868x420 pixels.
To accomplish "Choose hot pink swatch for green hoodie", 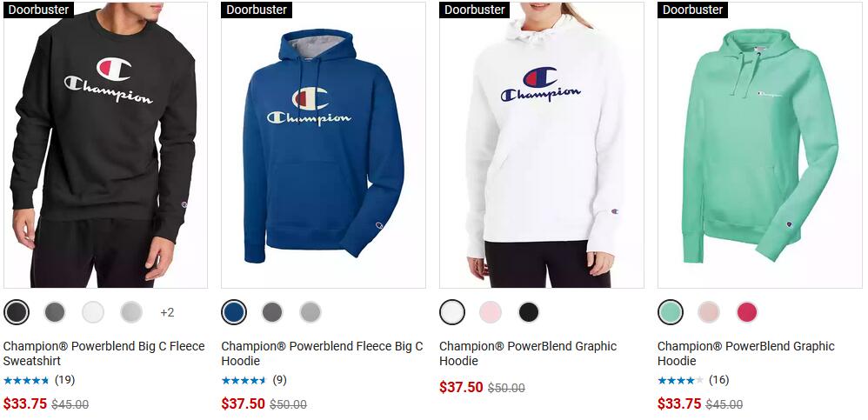I will pyautogui.click(x=747, y=312).
